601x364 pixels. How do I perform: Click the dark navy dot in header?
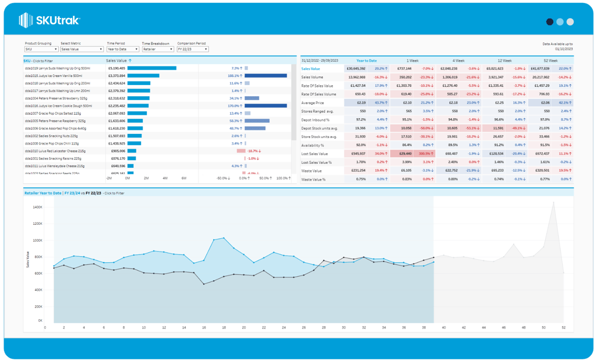(x=550, y=22)
